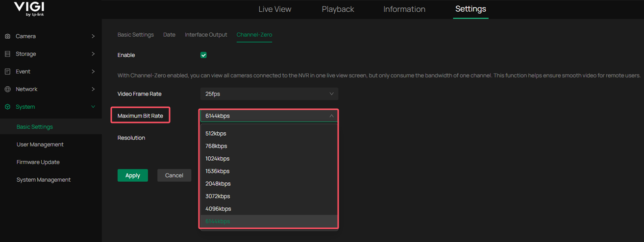Click the Network menu label

26,89
